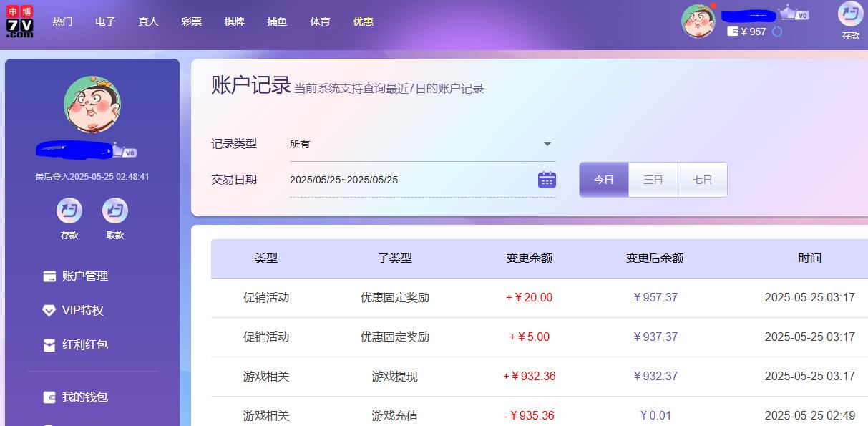Click the sidebar withdraw (取款) icon
The height and width of the screenshot is (426, 868).
pyautogui.click(x=114, y=211)
